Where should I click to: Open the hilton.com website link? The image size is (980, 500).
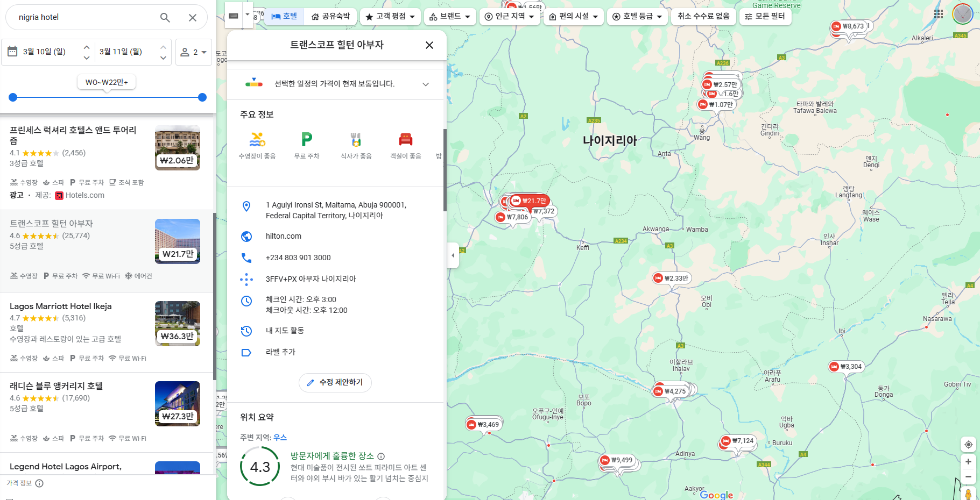pos(284,237)
